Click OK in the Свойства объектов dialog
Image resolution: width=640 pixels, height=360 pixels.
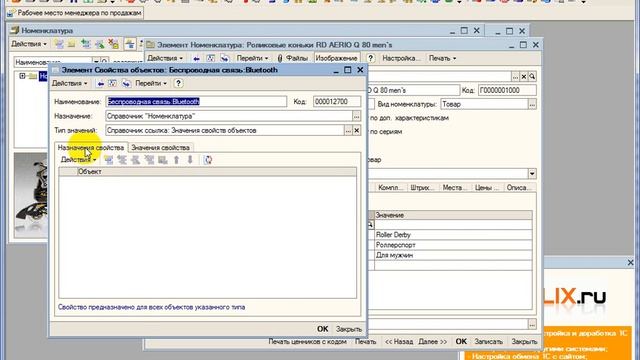(322, 329)
